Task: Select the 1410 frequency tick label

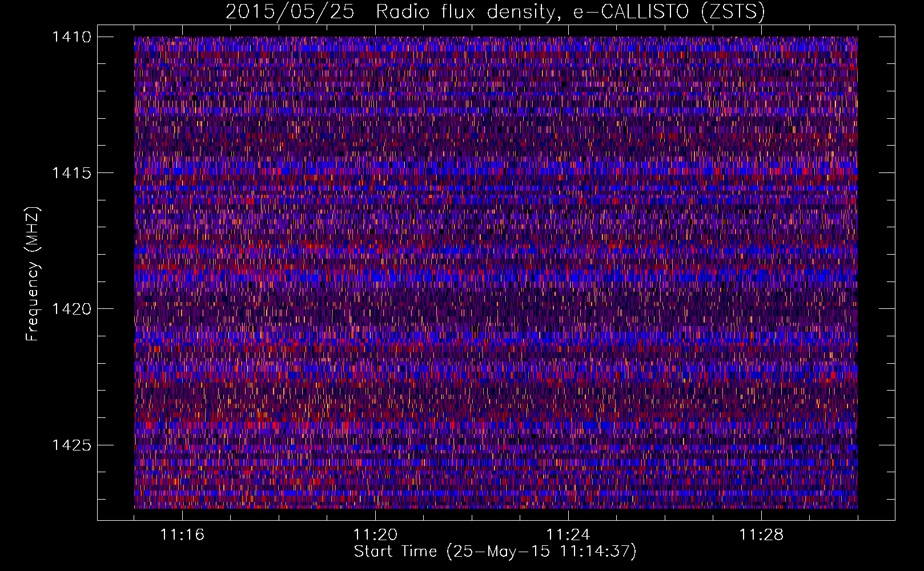Action: coord(72,37)
